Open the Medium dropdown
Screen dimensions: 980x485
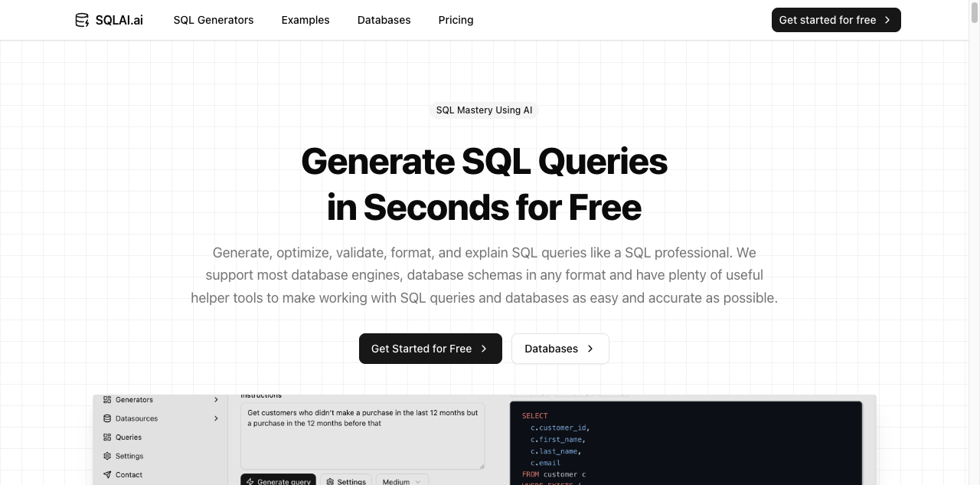(x=402, y=481)
